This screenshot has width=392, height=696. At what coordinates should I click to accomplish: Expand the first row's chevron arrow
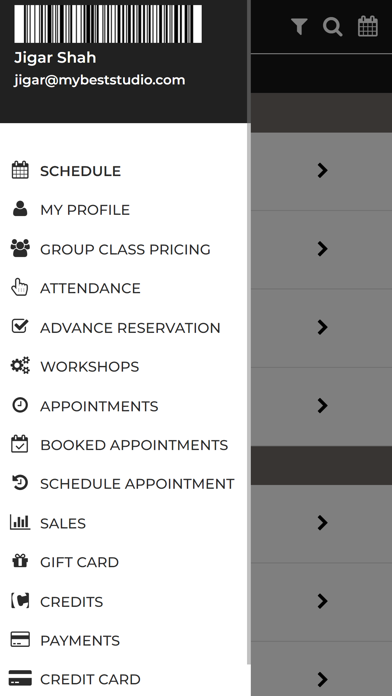pyautogui.click(x=323, y=170)
